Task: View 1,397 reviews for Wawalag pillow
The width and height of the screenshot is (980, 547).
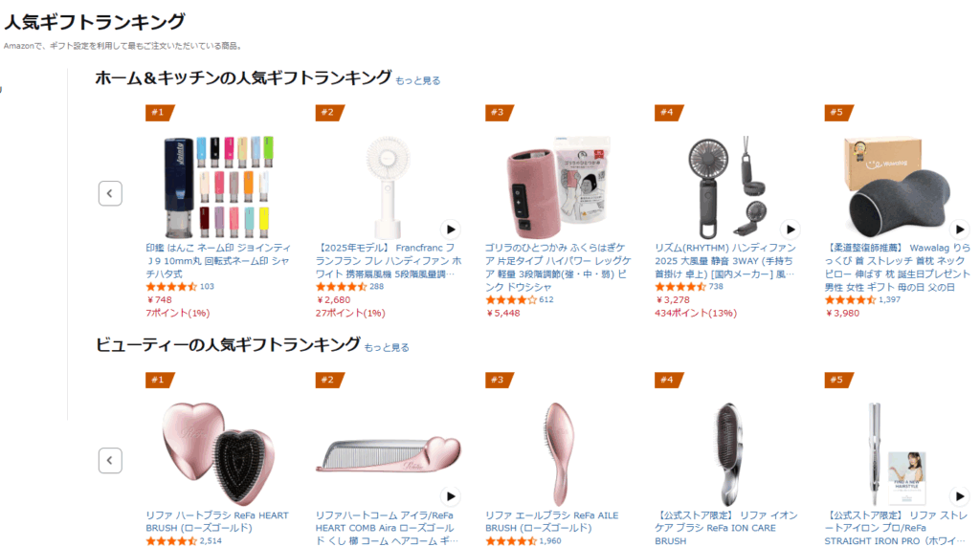Action: [889, 299]
